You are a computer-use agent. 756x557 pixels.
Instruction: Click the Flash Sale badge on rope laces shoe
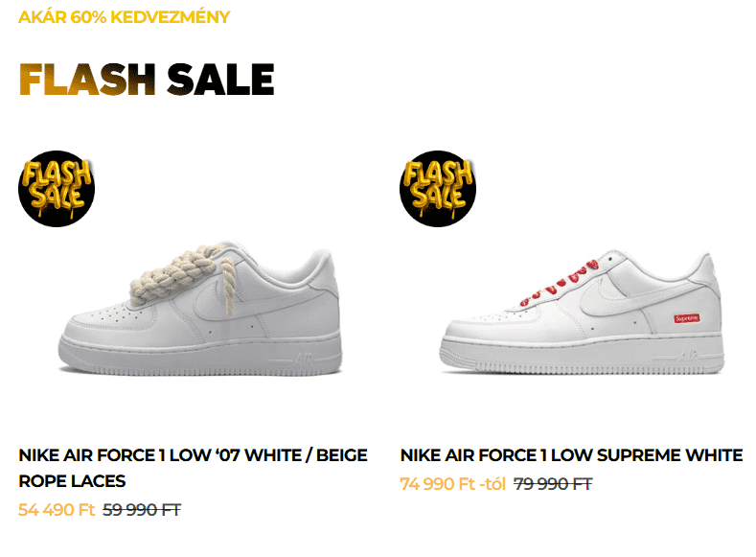point(57,189)
